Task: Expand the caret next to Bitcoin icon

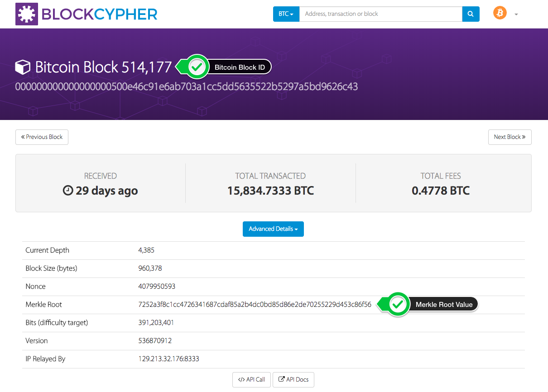Action: coord(516,14)
